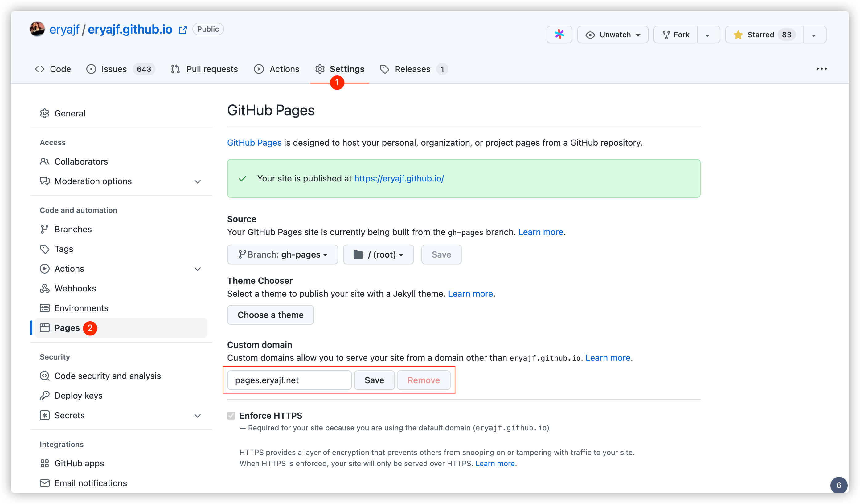Open the Starred lists dropdown arrow

tap(814, 35)
